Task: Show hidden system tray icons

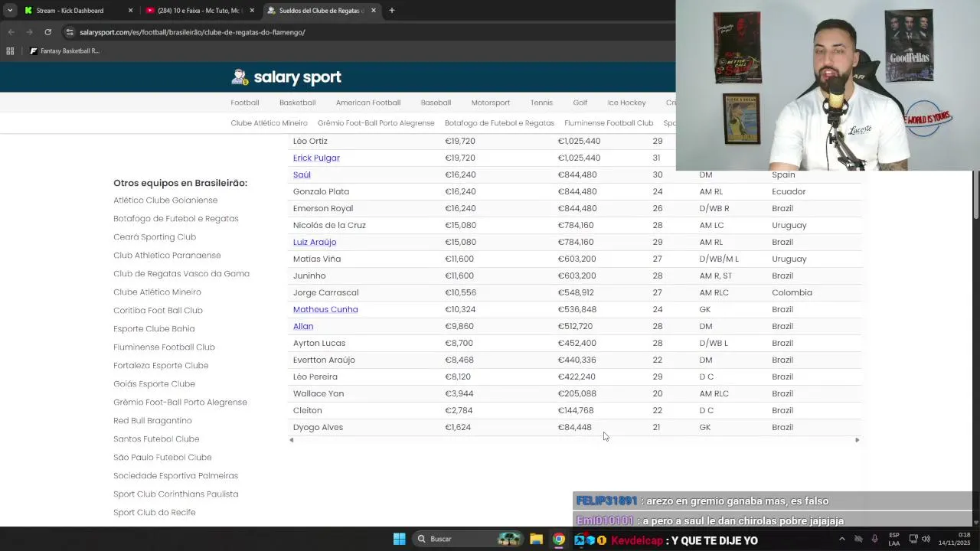Action: click(842, 539)
